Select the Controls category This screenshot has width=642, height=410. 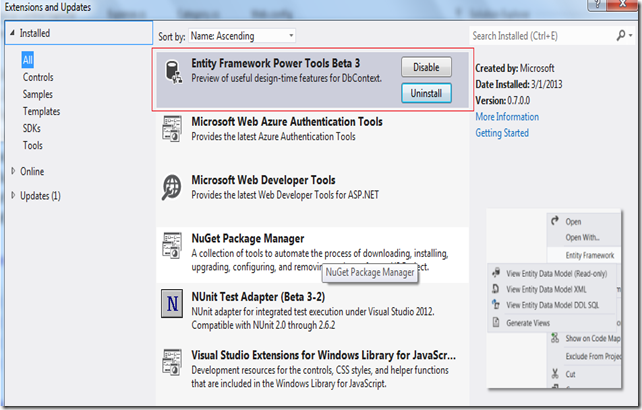(38, 77)
